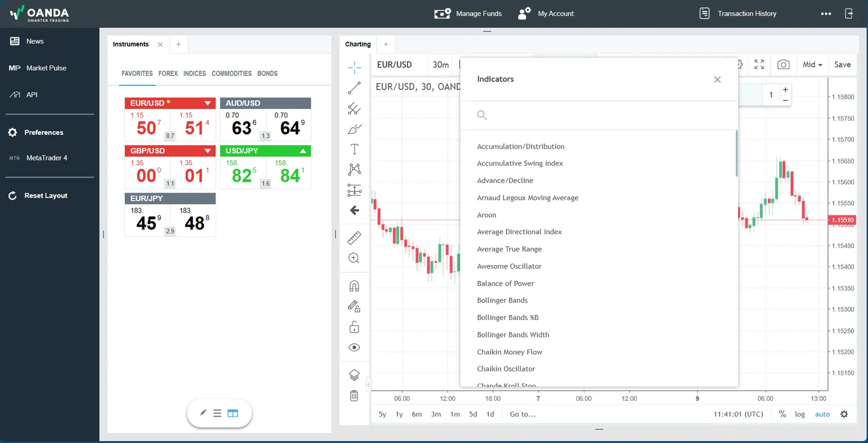The height and width of the screenshot is (443, 868).
Task: Click the Indicators search field
Action: tap(599, 115)
